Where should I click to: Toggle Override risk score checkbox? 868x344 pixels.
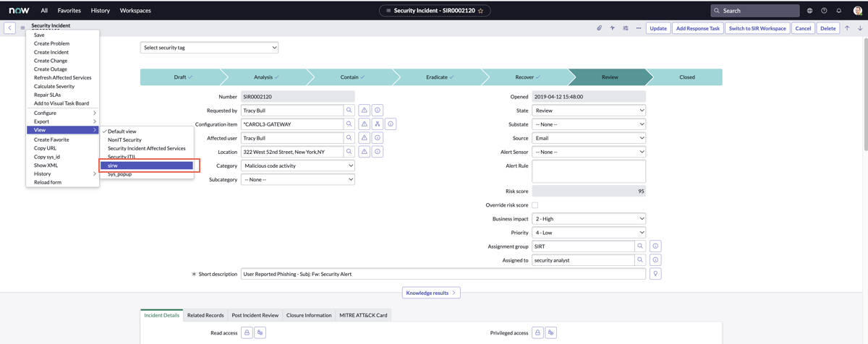click(535, 205)
